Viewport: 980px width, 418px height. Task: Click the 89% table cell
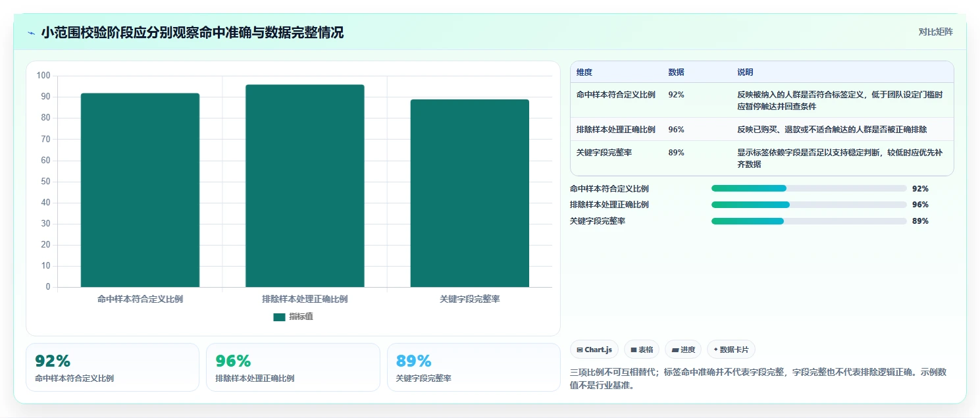[x=676, y=153]
